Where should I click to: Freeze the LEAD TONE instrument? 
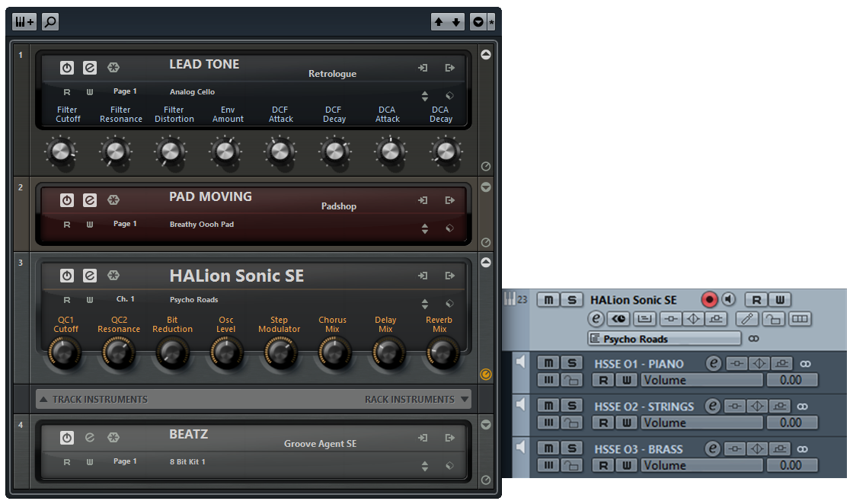click(x=113, y=68)
